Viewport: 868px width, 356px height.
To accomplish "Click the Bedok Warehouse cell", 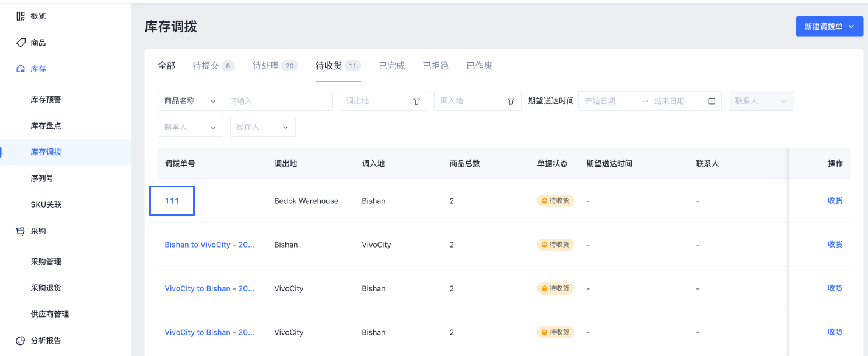I will [306, 201].
